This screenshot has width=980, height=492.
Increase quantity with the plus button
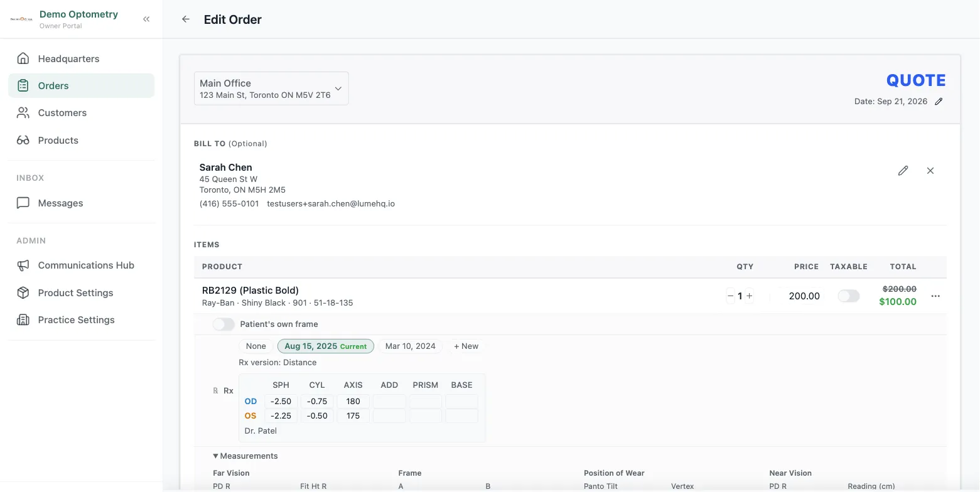click(x=749, y=296)
